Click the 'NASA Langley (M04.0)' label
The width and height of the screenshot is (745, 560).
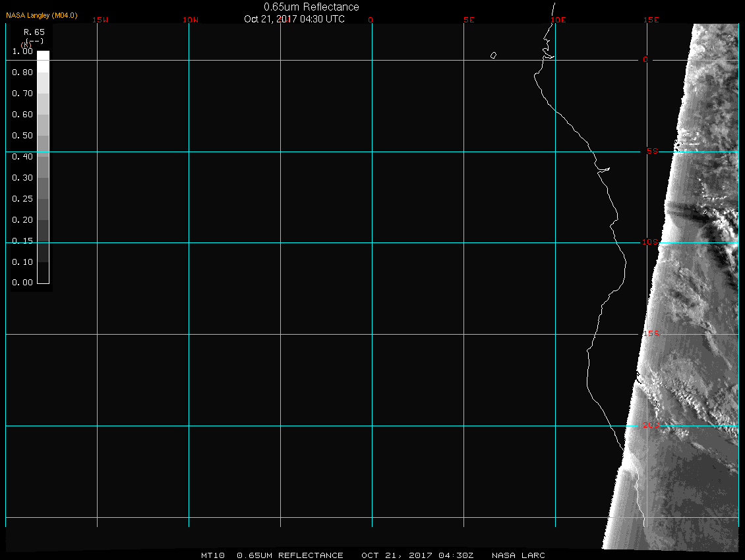(x=42, y=15)
